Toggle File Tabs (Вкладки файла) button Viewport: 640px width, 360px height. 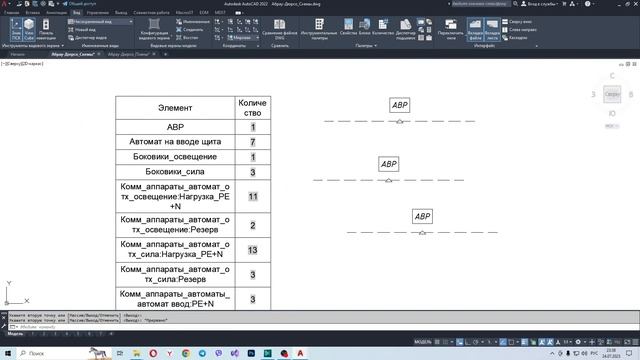(475, 29)
